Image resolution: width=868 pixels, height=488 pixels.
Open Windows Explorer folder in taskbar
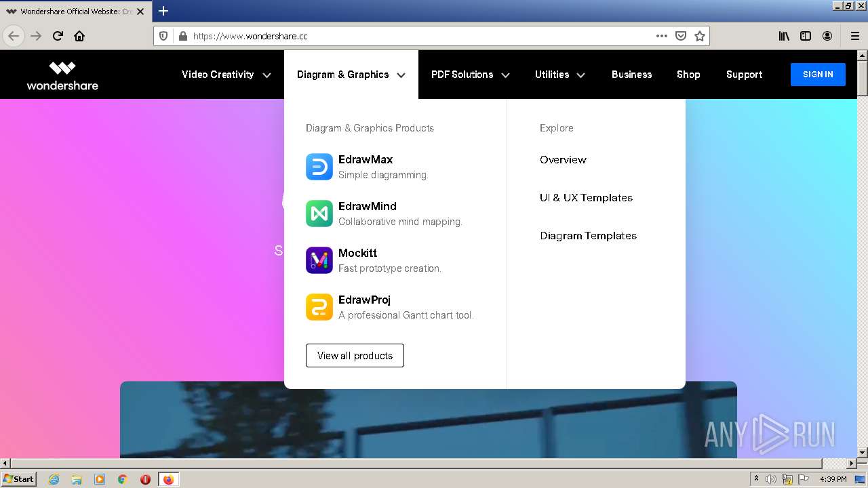pyautogui.click(x=77, y=479)
